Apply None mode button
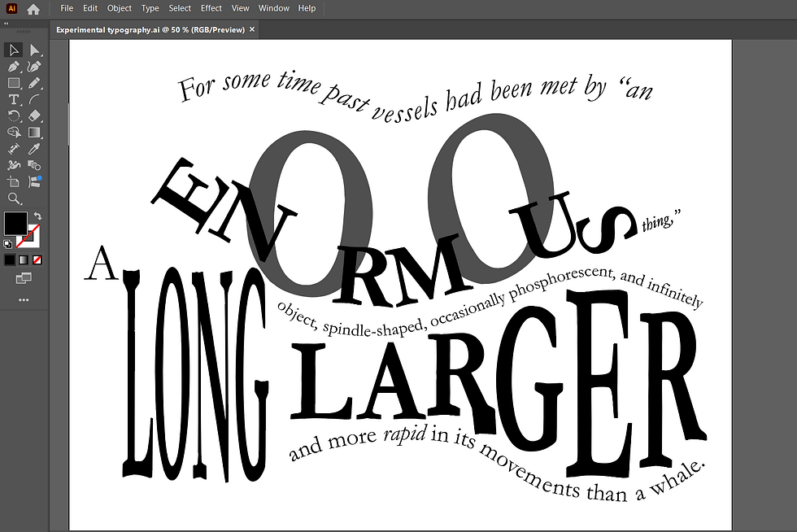The width and height of the screenshot is (797, 532). point(37,260)
